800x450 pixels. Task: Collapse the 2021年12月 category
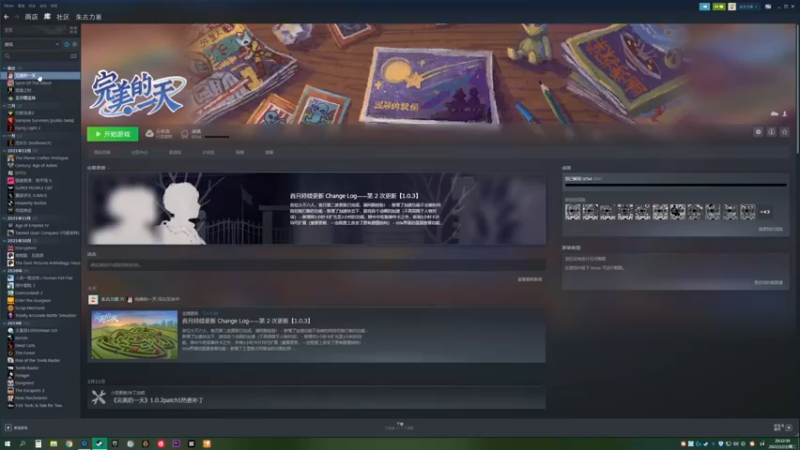pyautogui.click(x=5, y=151)
